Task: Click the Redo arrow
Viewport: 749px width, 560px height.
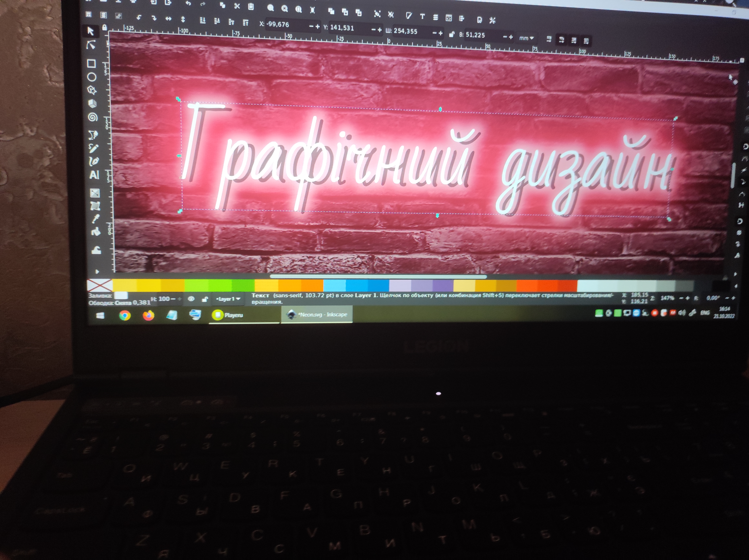Action: click(x=202, y=4)
